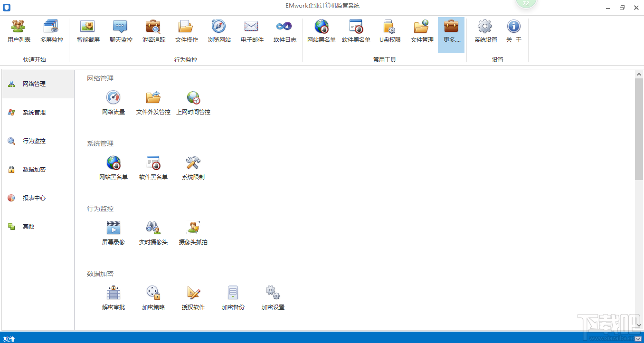The height and width of the screenshot is (343, 644).
Task: Configure U盘权限 USB permissions
Action: pos(390,30)
